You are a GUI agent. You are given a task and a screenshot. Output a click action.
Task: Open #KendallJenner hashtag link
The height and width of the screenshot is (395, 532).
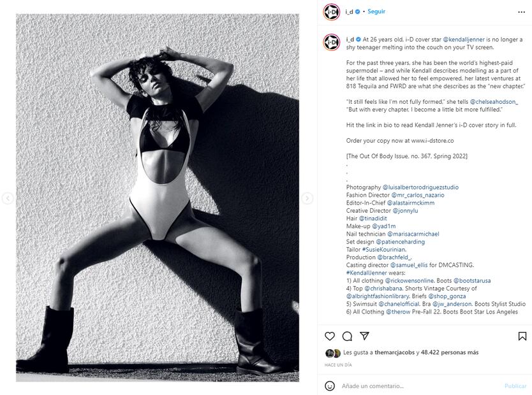click(366, 273)
